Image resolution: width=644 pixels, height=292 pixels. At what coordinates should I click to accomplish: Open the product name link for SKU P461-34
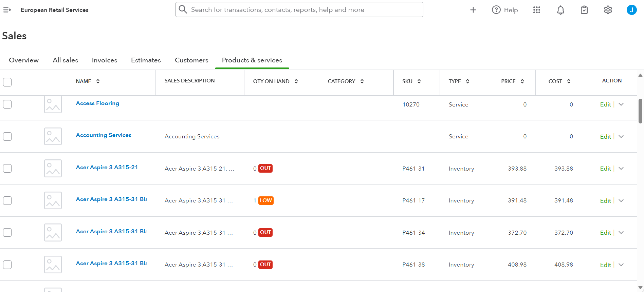click(x=111, y=231)
